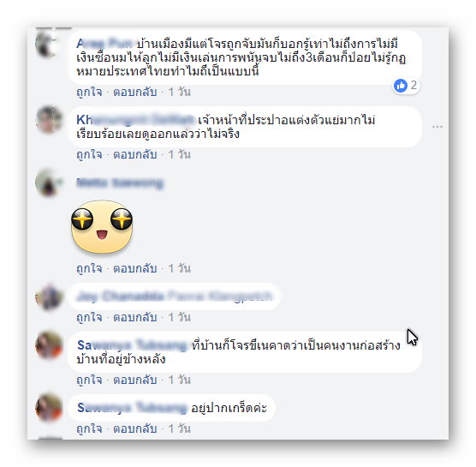Open the second commenter's avatar

click(49, 120)
